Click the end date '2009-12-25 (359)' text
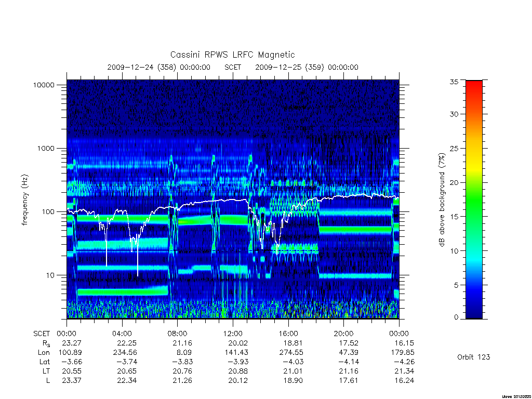The height and width of the screenshot is (399, 532). coord(289,67)
